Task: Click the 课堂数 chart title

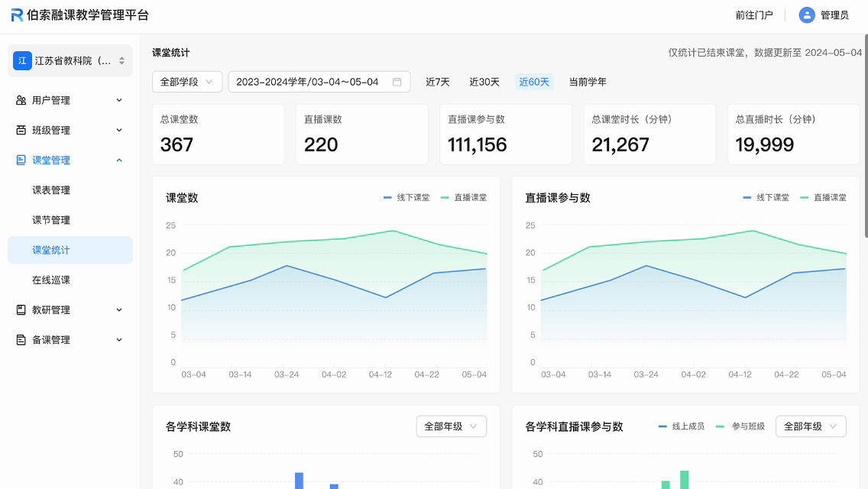Action: pyautogui.click(x=182, y=198)
